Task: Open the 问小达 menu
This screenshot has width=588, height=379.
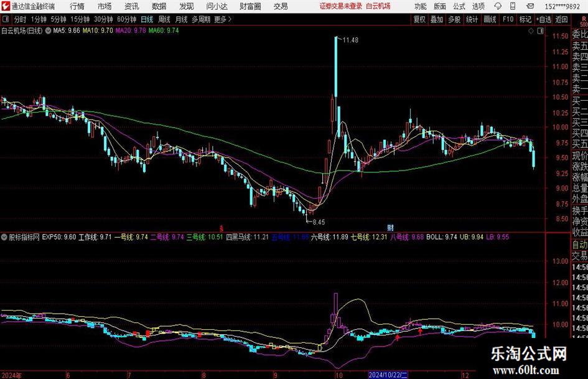Action: click(x=217, y=6)
